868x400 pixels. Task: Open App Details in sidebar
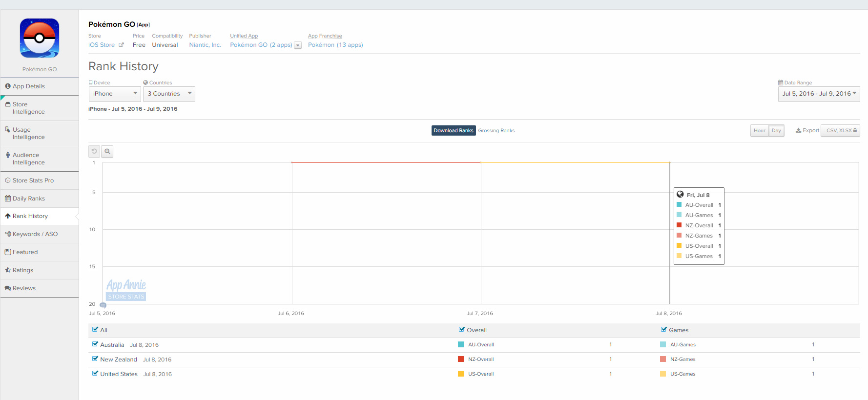(x=40, y=86)
